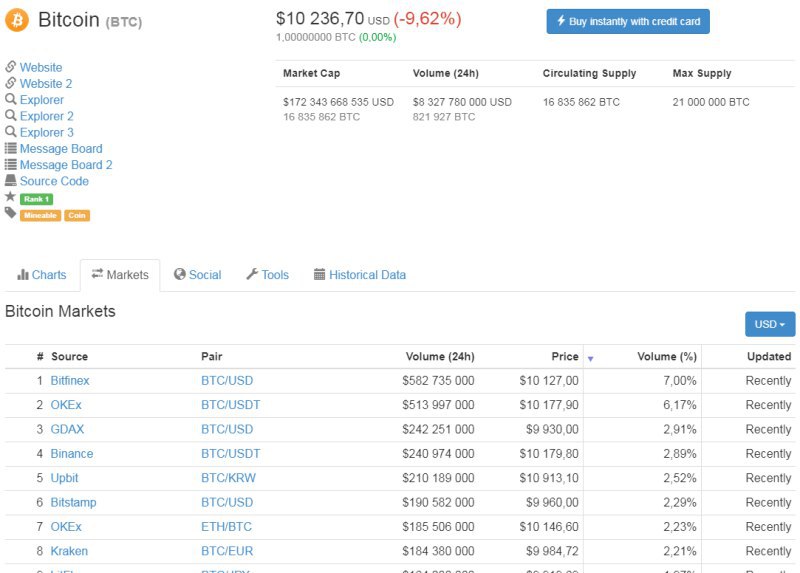Click the lightning bolt icon on Buy button

561,20
